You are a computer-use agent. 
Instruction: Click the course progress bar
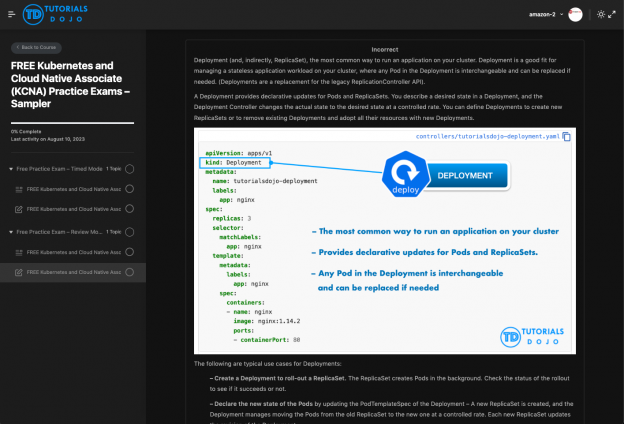point(72,123)
